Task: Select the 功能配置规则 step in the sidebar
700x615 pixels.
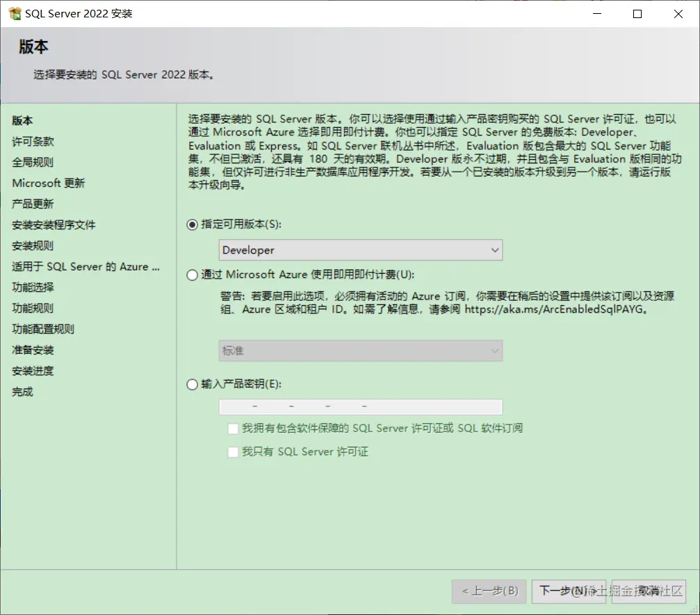Action: [43, 329]
